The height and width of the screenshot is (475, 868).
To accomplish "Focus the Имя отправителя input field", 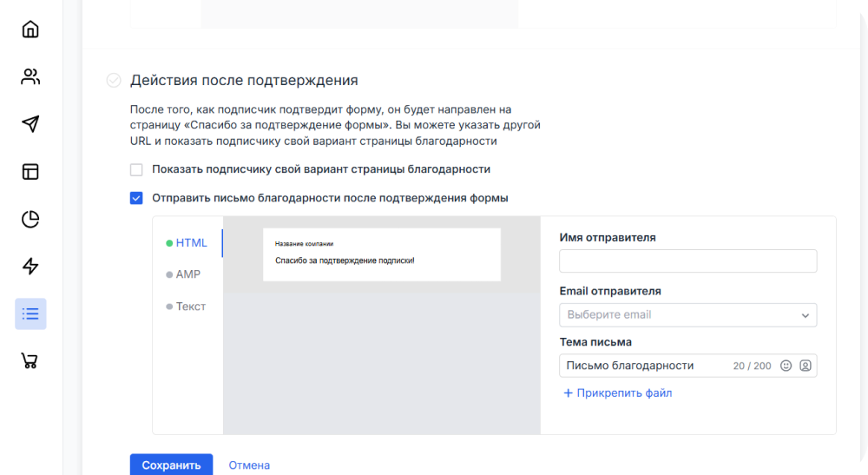I will pos(688,261).
